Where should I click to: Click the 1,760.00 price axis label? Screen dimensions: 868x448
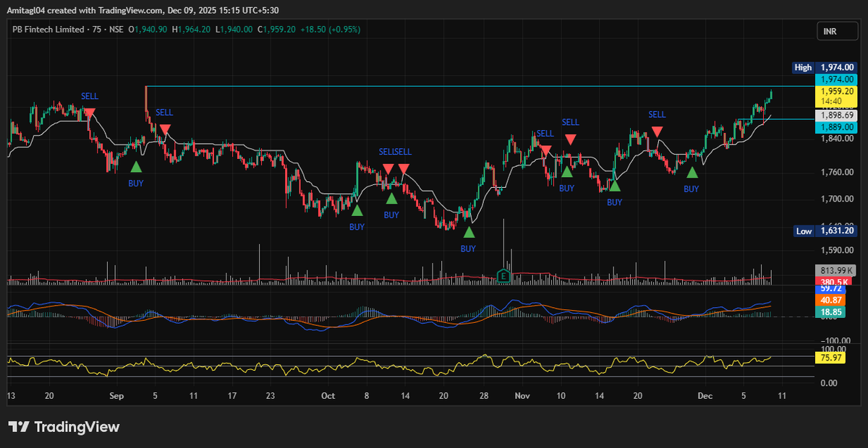click(x=836, y=173)
